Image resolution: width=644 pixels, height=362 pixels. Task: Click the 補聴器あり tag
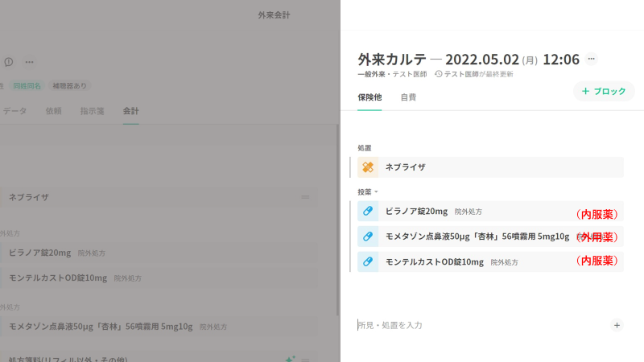point(69,86)
